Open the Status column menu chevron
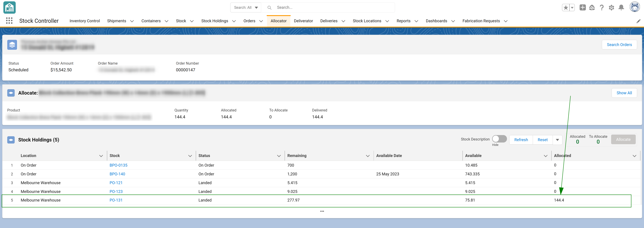Screen dimensions: 644x228 279,156
